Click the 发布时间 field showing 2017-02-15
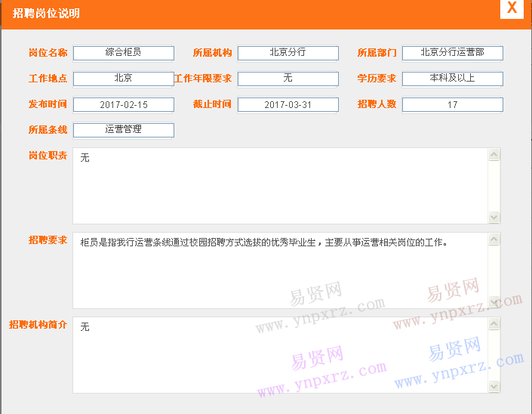The height and width of the screenshot is (414, 532). point(124,104)
